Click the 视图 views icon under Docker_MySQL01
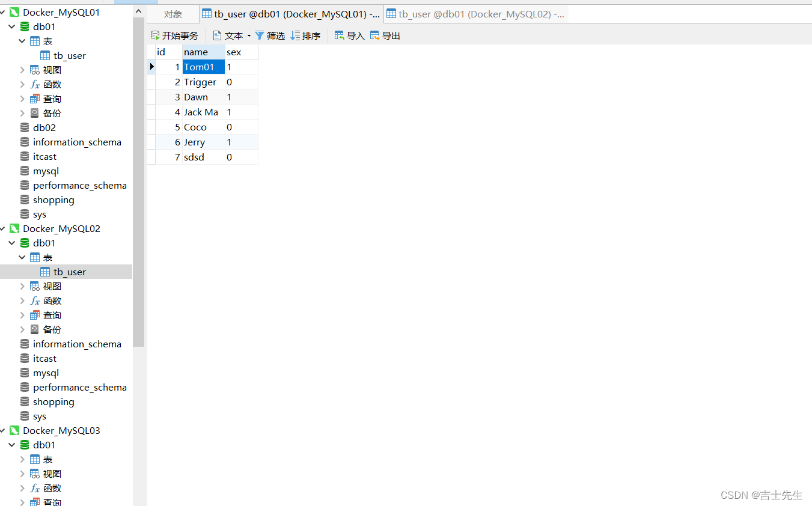 point(35,70)
